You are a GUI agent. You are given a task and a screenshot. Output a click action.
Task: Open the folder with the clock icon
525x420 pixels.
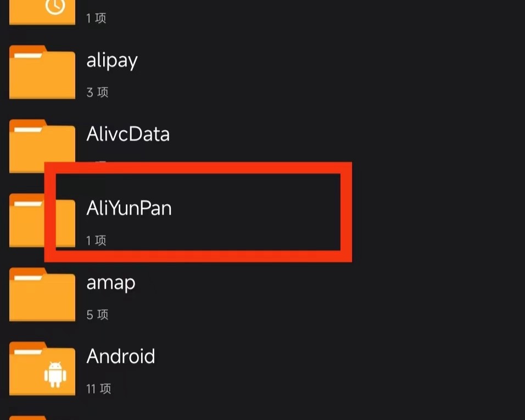(42, 12)
